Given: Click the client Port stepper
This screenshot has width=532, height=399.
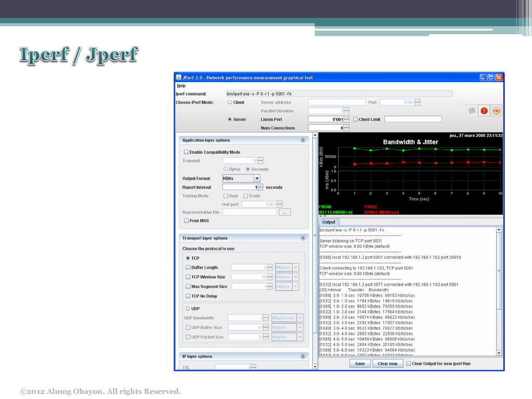Looking at the screenshot, I should click(x=418, y=102).
